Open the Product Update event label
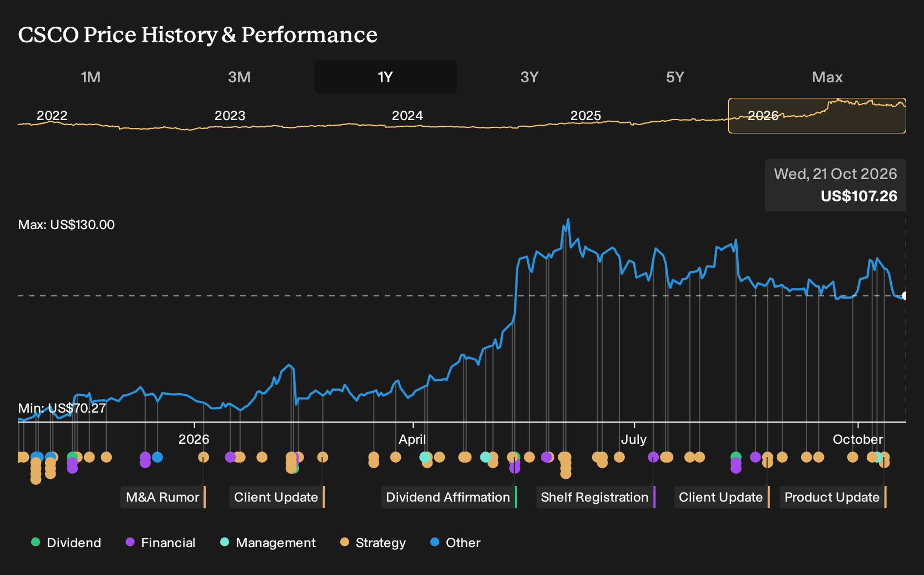 click(833, 497)
